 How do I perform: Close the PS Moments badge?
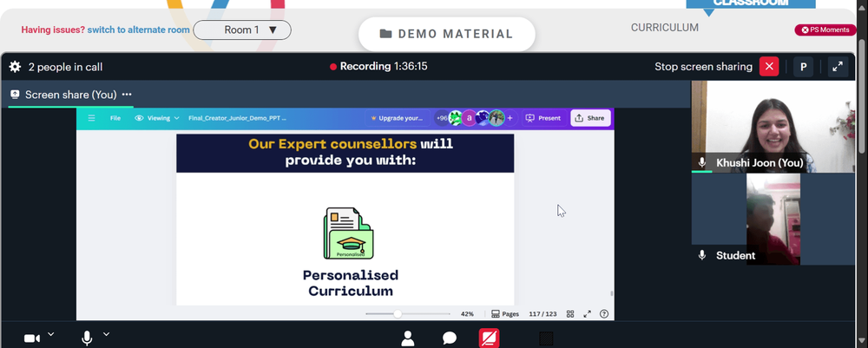point(805,30)
